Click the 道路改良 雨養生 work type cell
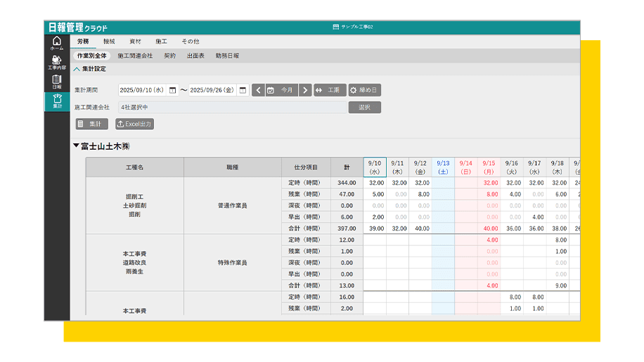The height and width of the screenshot is (362, 644). [x=135, y=263]
